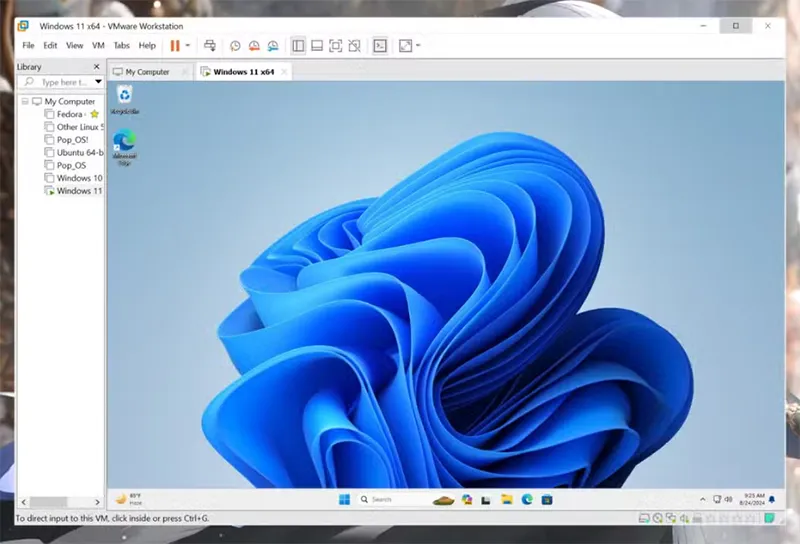Select the Microsoft Edge desktop shortcut
Screen dimensions: 800x544
pos(124,147)
